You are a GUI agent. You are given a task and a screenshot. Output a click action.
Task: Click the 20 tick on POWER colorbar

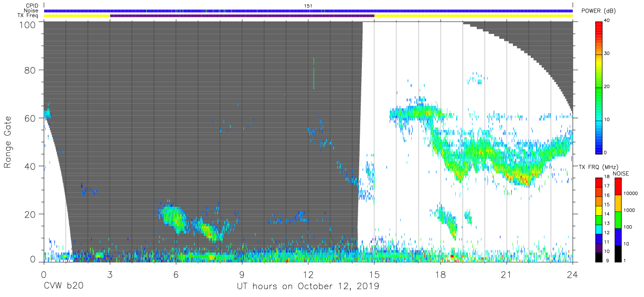click(607, 86)
